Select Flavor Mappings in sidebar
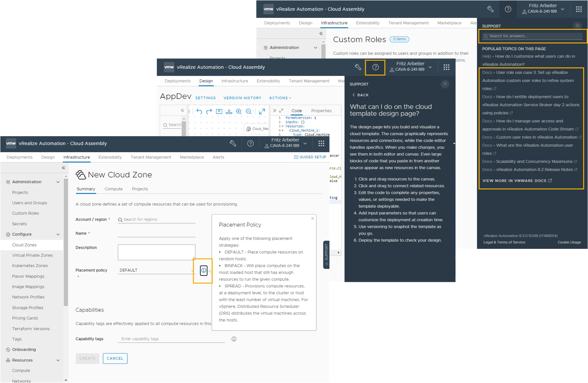The height and width of the screenshot is (383, 588). coord(28,276)
